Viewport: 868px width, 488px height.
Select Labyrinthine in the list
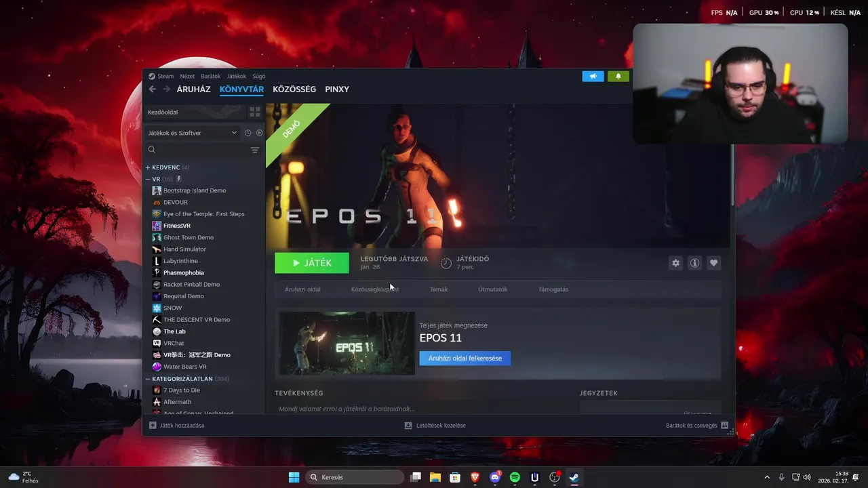pyautogui.click(x=180, y=261)
